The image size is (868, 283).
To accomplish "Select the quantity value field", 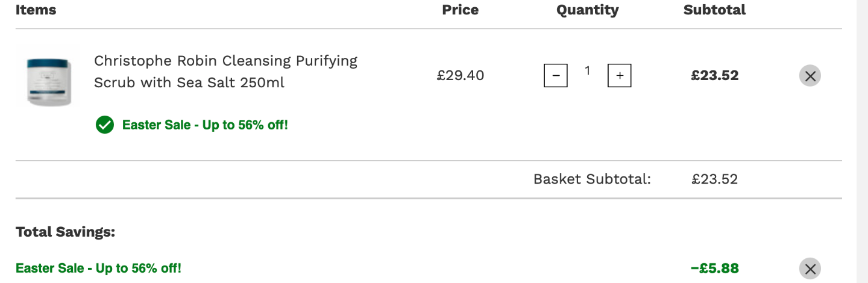I will click(x=587, y=71).
